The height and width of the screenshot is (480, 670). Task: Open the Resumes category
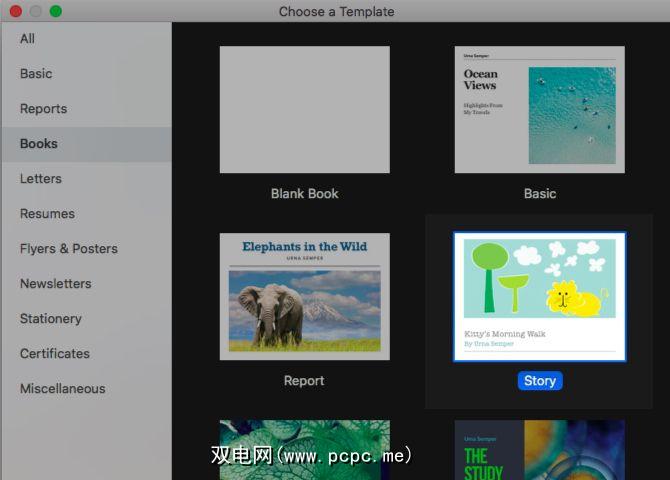(x=86, y=214)
